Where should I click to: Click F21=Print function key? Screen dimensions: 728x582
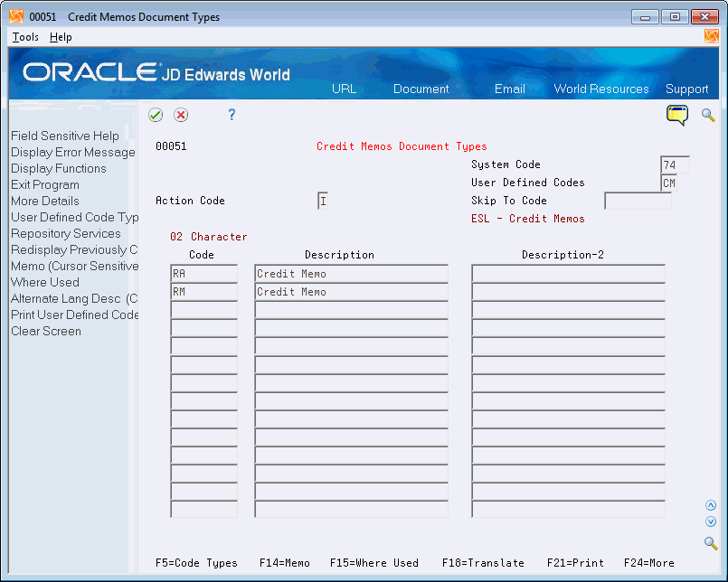tap(575, 563)
